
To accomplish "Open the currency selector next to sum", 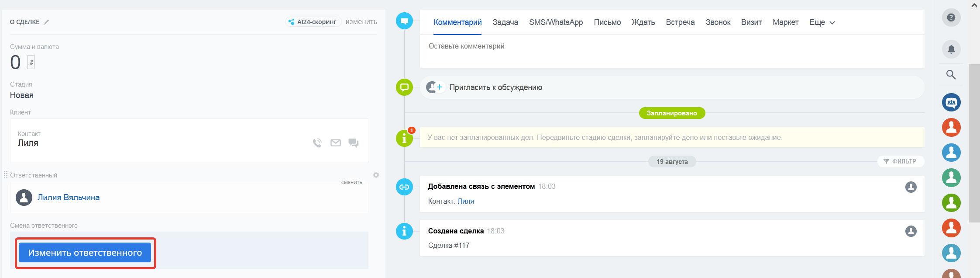I will click(31, 63).
